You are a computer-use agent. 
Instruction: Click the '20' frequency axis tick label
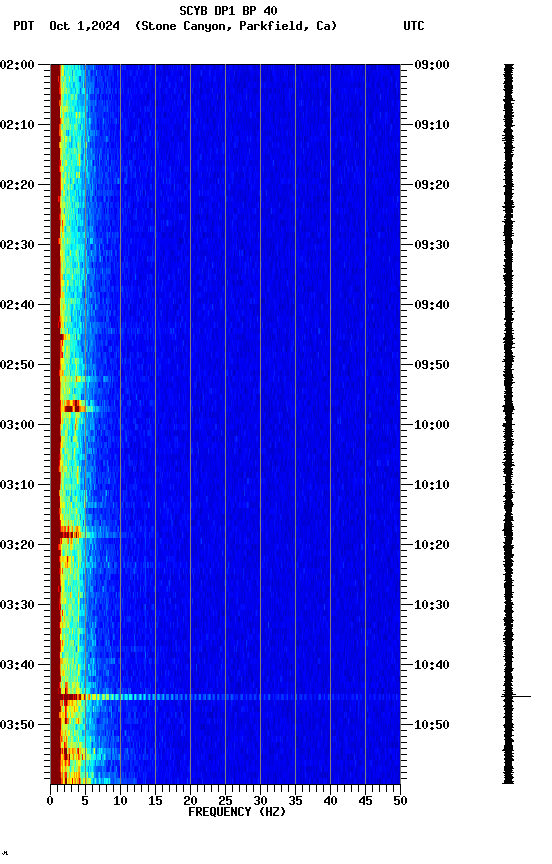click(190, 801)
